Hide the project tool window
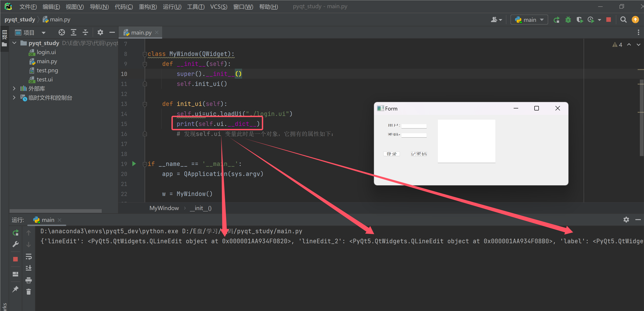Viewport: 644px width, 311px height. pos(112,33)
